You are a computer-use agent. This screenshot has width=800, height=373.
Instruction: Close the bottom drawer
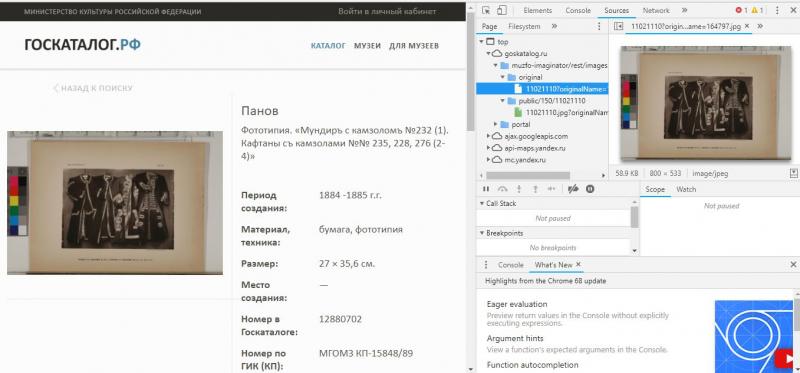[x=793, y=264]
